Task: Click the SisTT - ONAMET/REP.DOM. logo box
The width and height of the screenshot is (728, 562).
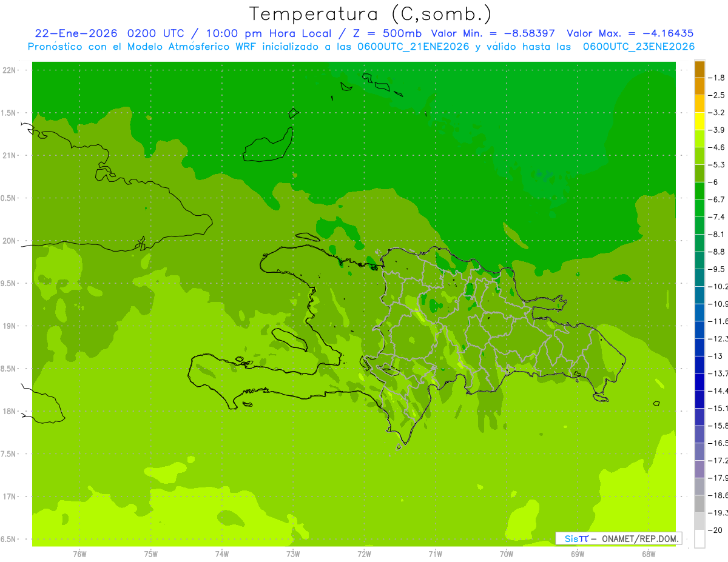Action: [618, 538]
